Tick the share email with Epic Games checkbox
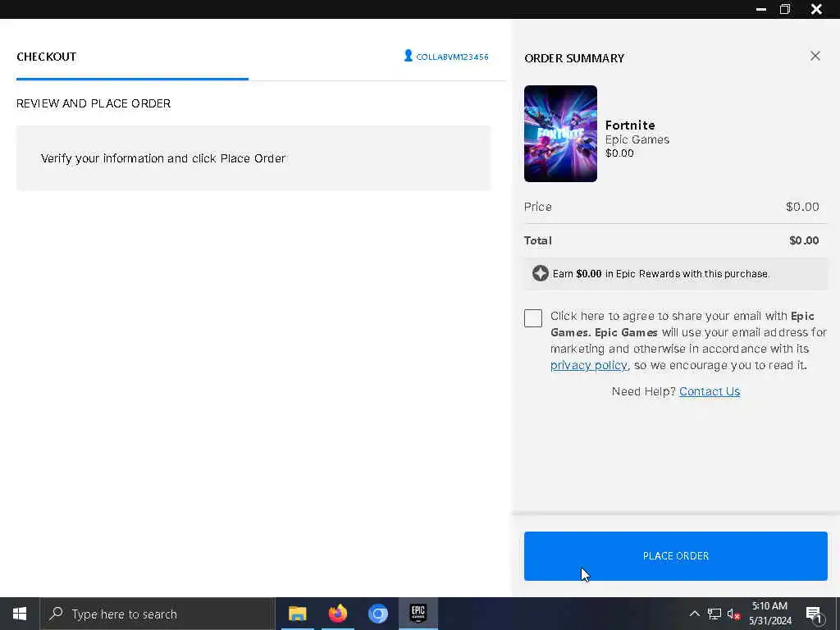Viewport: 840px width, 630px height. click(533, 318)
